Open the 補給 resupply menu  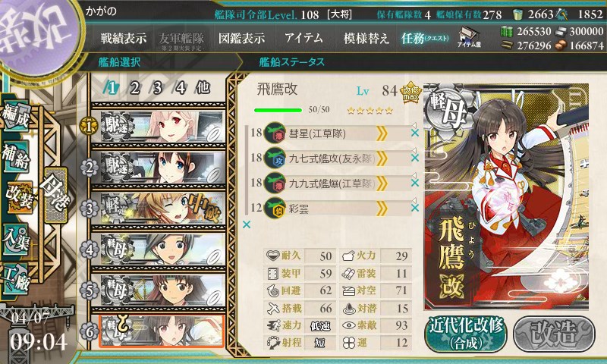pos(16,157)
